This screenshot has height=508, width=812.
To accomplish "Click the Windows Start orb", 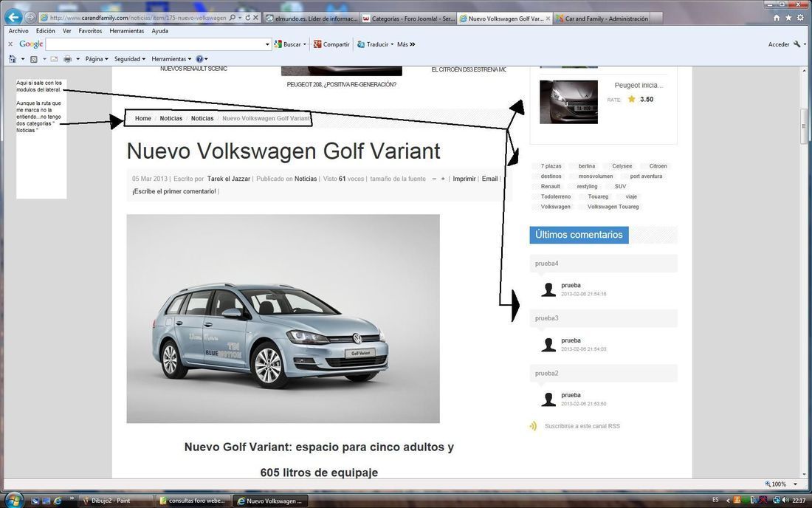I will 13,500.
